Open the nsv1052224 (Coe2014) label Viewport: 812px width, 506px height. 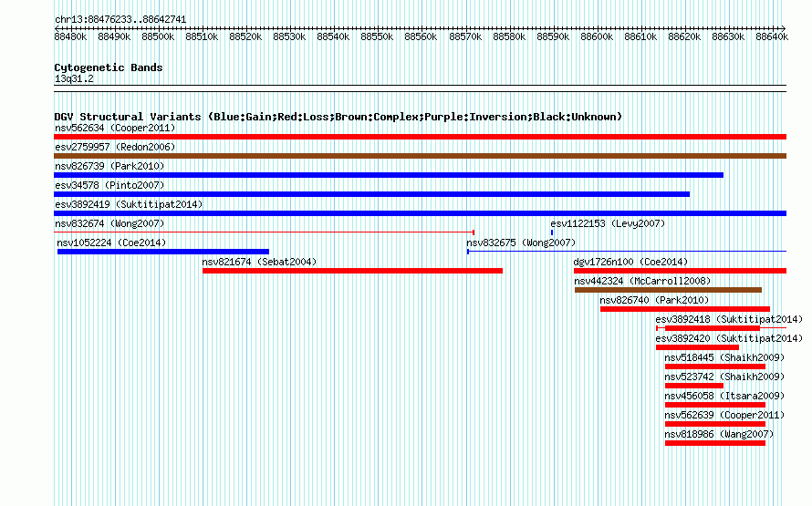(x=111, y=243)
